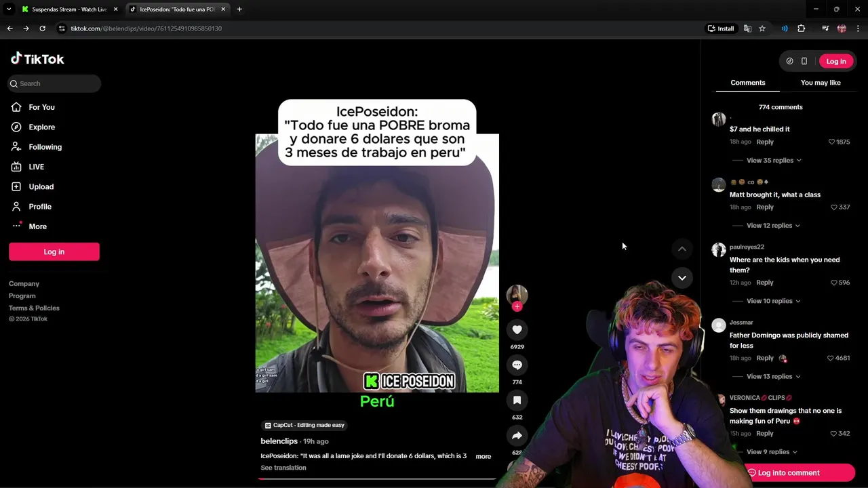Open comments via the speech bubble icon

pyautogui.click(x=517, y=365)
